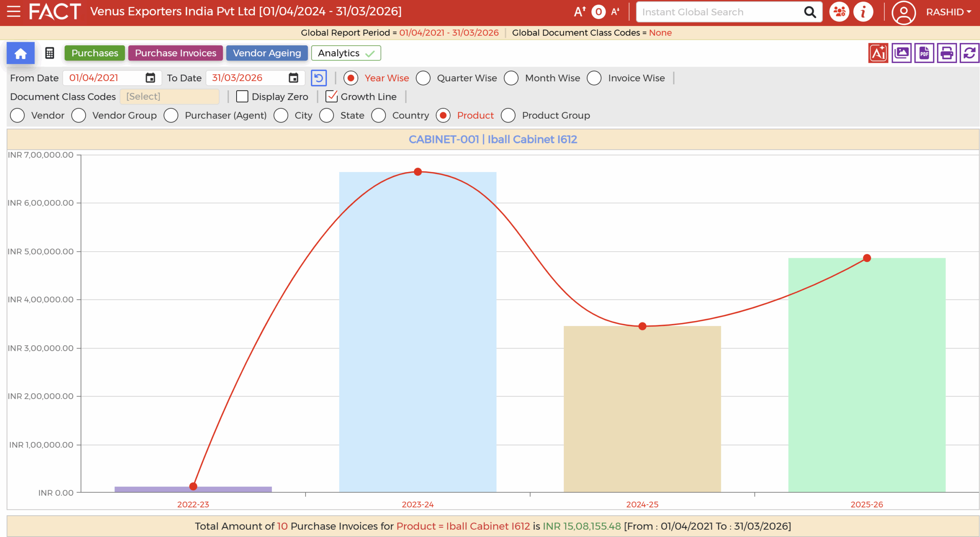Select the Product radio option
Viewport: 980px width, 537px height.
[x=443, y=115]
